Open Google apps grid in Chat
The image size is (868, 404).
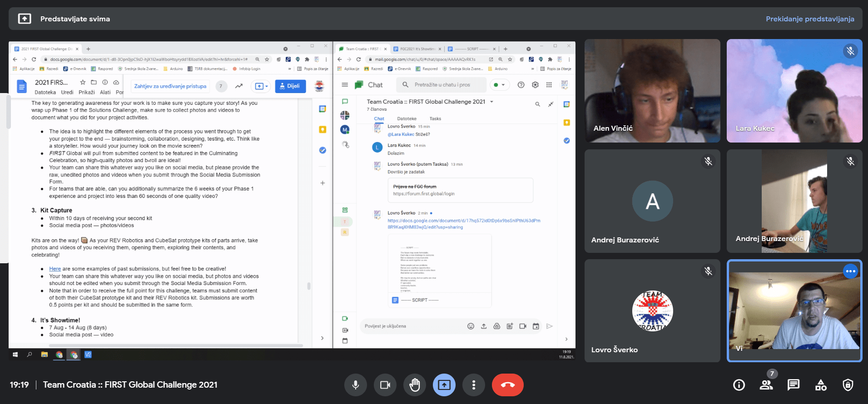(x=549, y=85)
